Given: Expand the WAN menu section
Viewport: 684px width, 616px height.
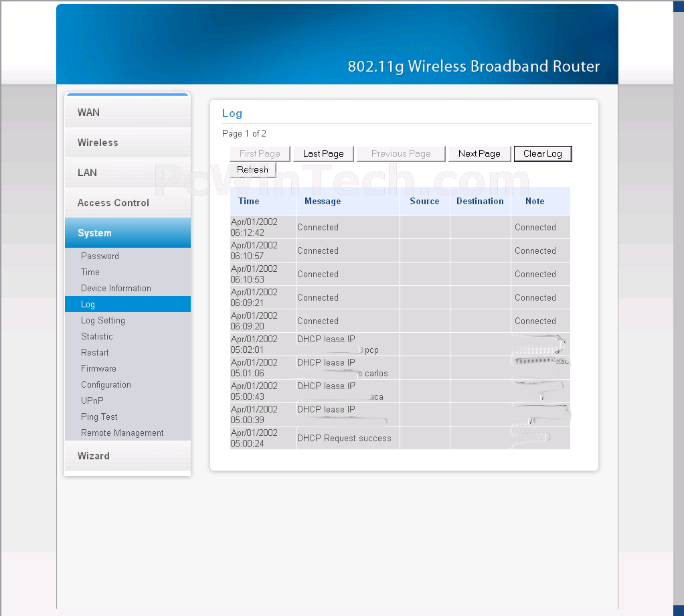Looking at the screenshot, I should pyautogui.click(x=88, y=112).
